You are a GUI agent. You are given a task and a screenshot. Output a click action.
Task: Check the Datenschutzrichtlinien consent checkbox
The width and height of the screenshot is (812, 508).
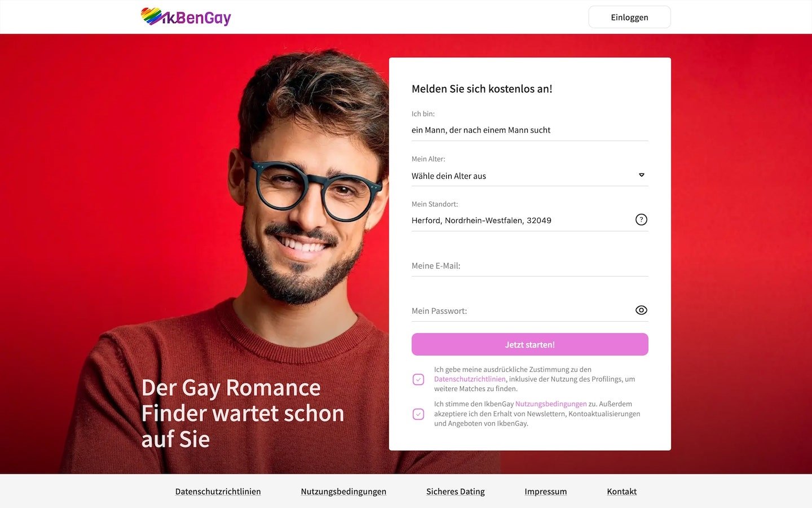[418, 379]
